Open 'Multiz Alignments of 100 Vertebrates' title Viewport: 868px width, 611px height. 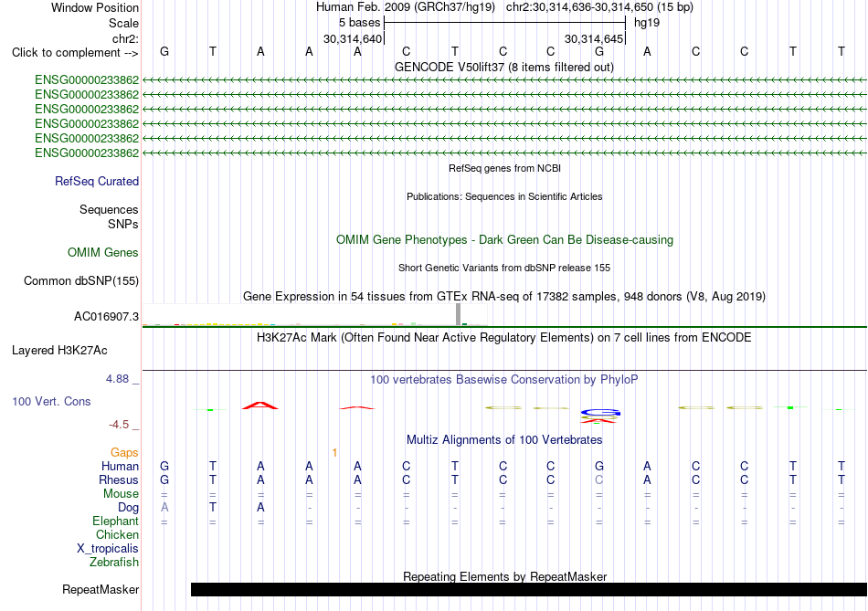[504, 440]
